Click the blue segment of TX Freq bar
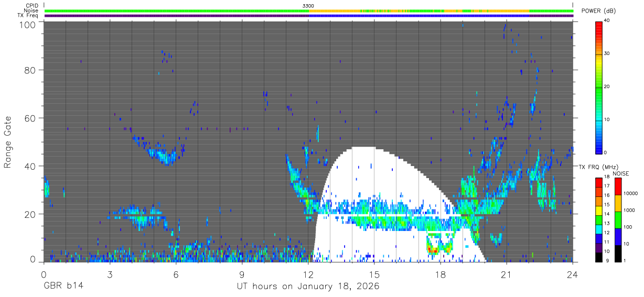The image size is (644, 297). pyautogui.click(x=420, y=16)
